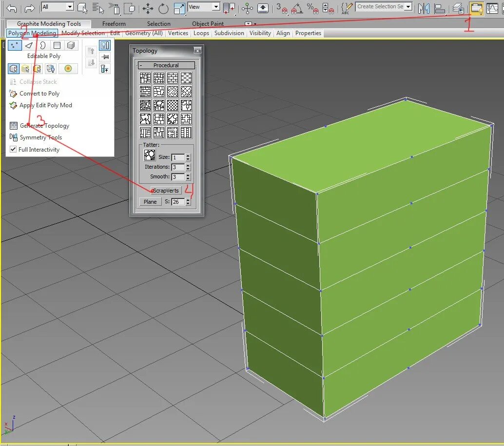Click the Pin Stack icon
Viewport: 504px width, 446px height.
105,57
